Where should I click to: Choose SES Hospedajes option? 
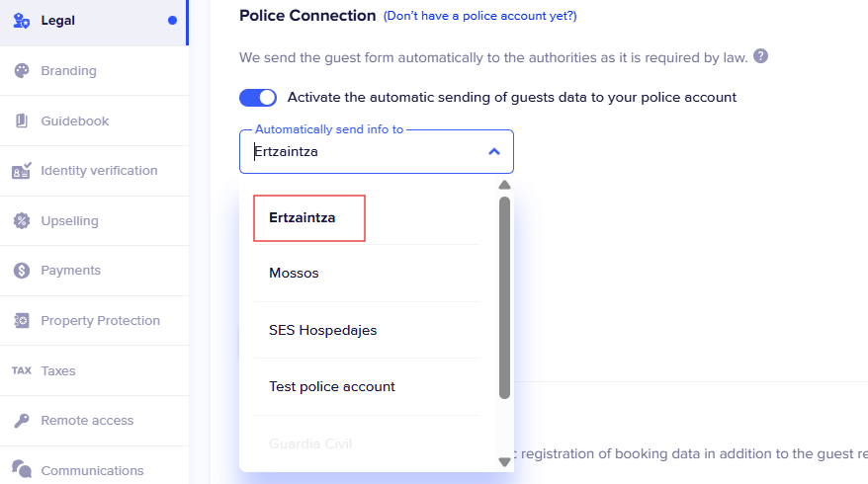(322, 330)
